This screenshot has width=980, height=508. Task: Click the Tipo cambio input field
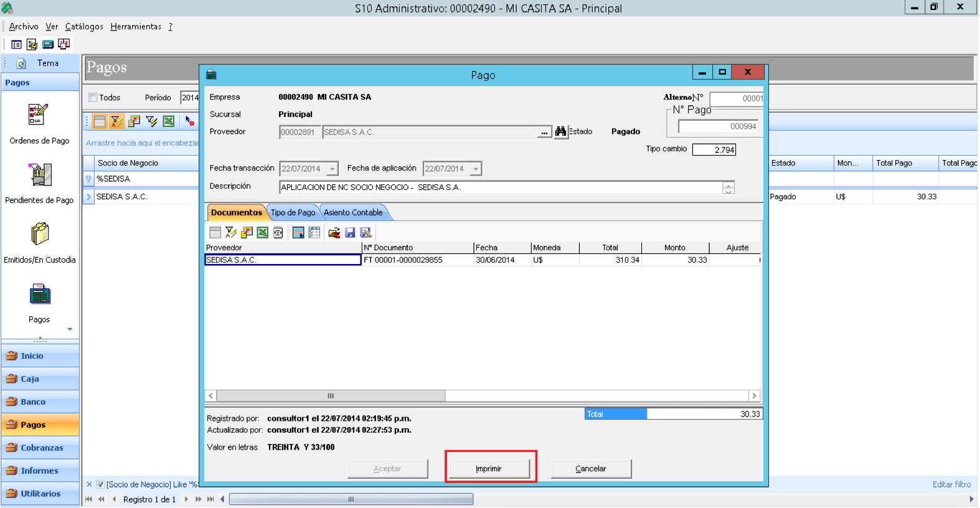(x=714, y=149)
